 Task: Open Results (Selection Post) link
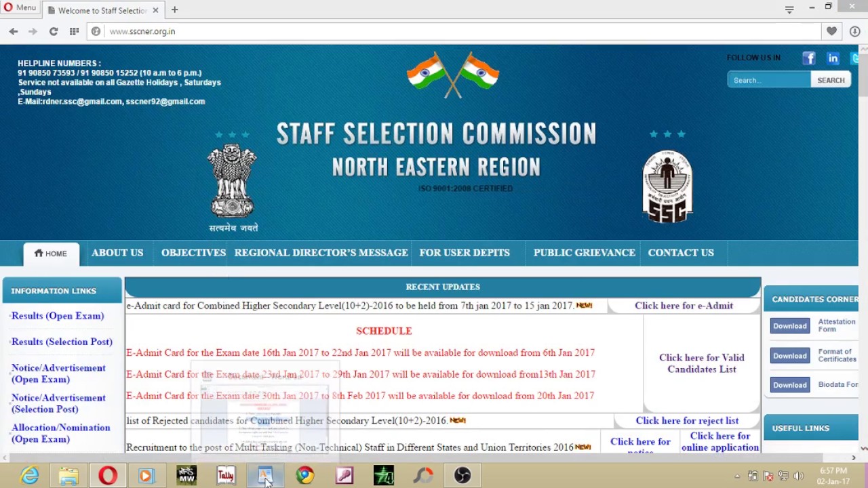[62, 342]
